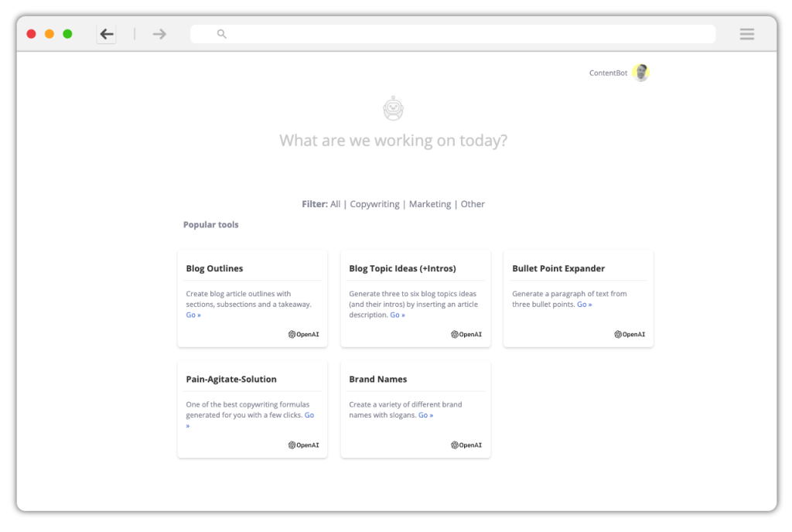Viewport: 792px width, 532px height.
Task: Minimize the window with the orange button
Action: point(49,34)
